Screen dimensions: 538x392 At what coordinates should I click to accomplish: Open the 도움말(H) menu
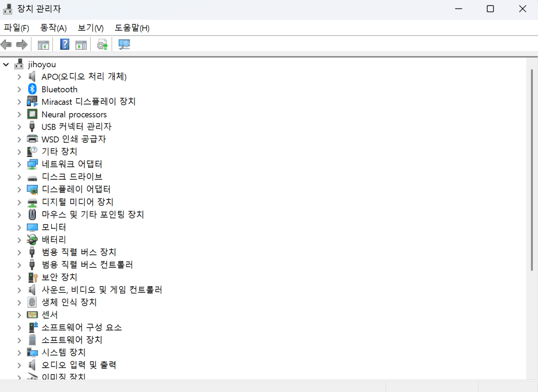point(132,28)
